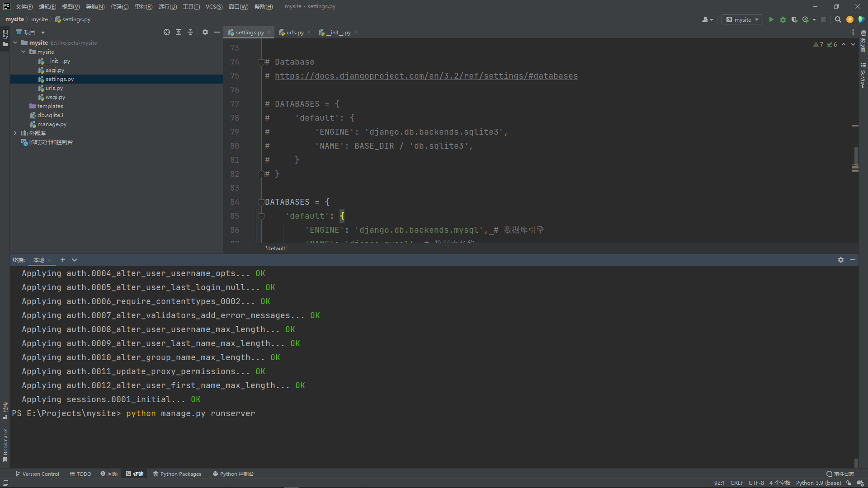Open the user account icon in toolbar
The width and height of the screenshot is (868, 488).
pos(707,19)
